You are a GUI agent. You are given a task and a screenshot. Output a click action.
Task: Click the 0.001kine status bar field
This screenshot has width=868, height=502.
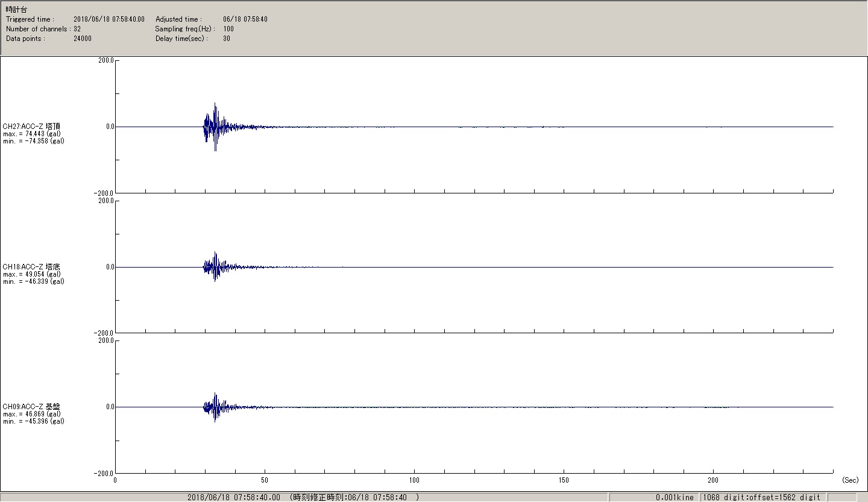pyautogui.click(x=675, y=497)
